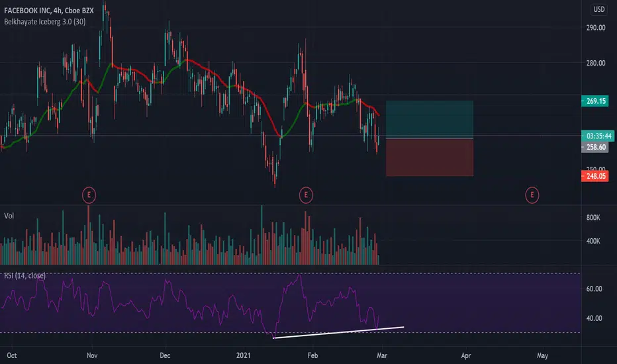The height and width of the screenshot is (364, 617).
Task: Click the late-January earnings E marker
Action: tap(306, 195)
